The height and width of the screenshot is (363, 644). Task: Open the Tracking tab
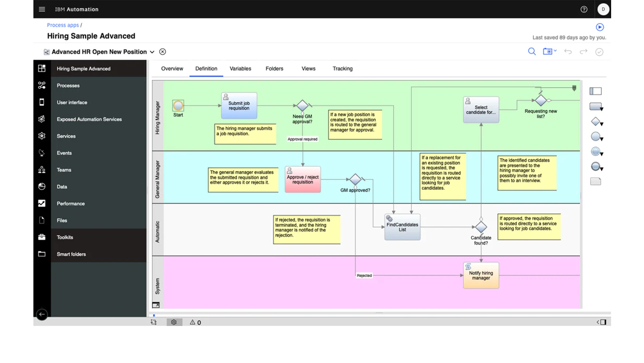click(x=342, y=68)
